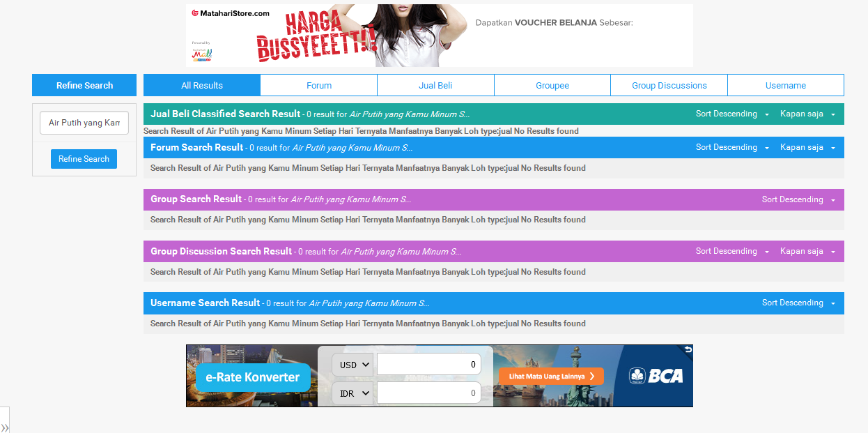Open Kapan saja in Forum Search Result
The width and height of the screenshot is (868, 433).
[x=807, y=147]
